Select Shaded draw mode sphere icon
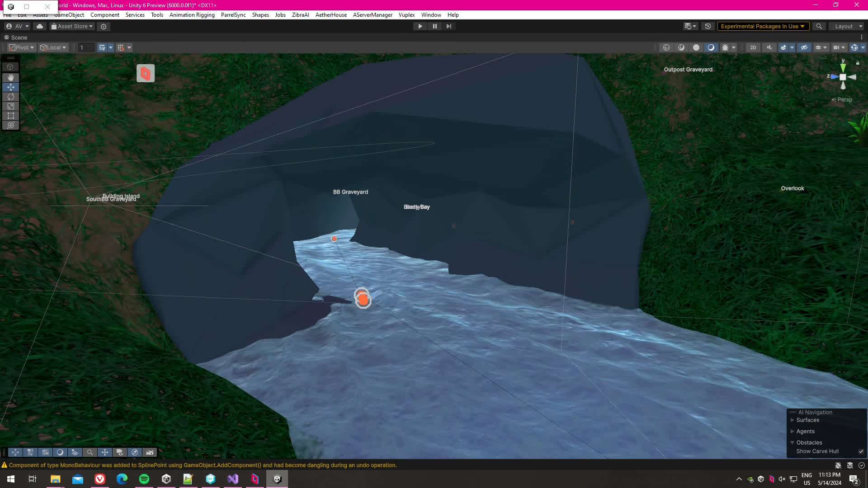The height and width of the screenshot is (488, 868). (696, 47)
